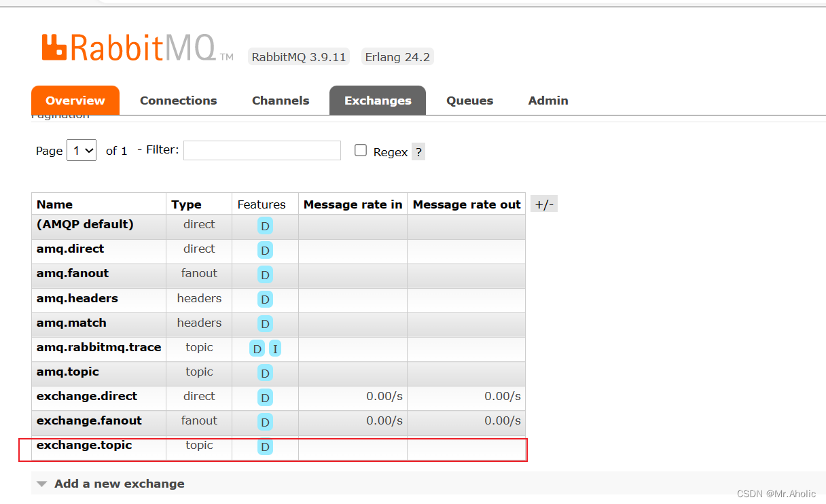This screenshot has height=504, width=826.
Task: Click inside the Filter text field
Action: tap(262, 150)
